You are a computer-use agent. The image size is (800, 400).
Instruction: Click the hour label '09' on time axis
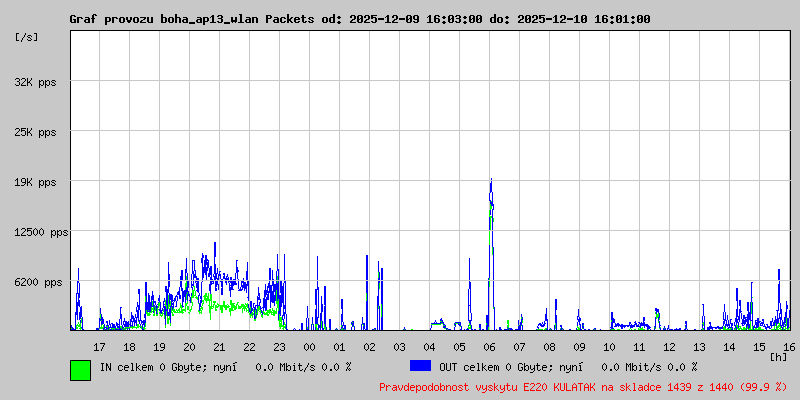tap(579, 347)
